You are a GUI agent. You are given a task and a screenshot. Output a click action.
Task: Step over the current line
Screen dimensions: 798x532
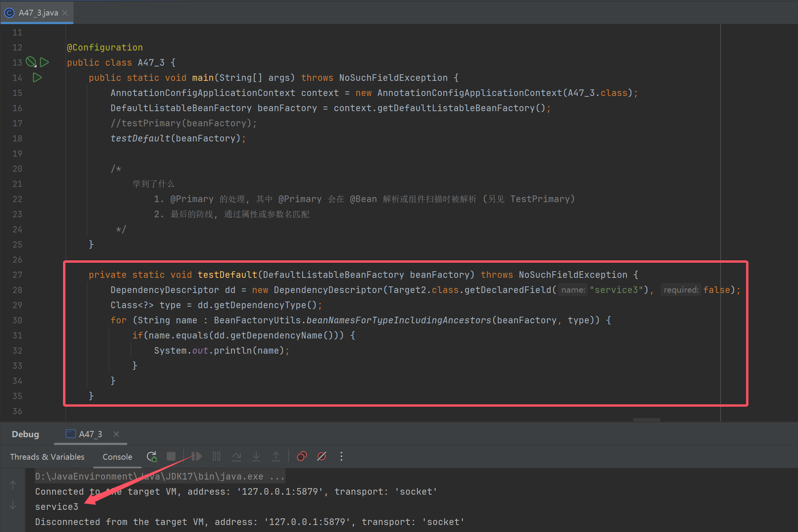[x=236, y=456]
